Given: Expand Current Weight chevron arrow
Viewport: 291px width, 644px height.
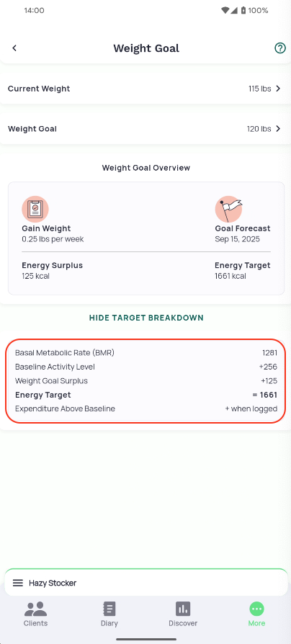Looking at the screenshot, I should [x=278, y=89].
